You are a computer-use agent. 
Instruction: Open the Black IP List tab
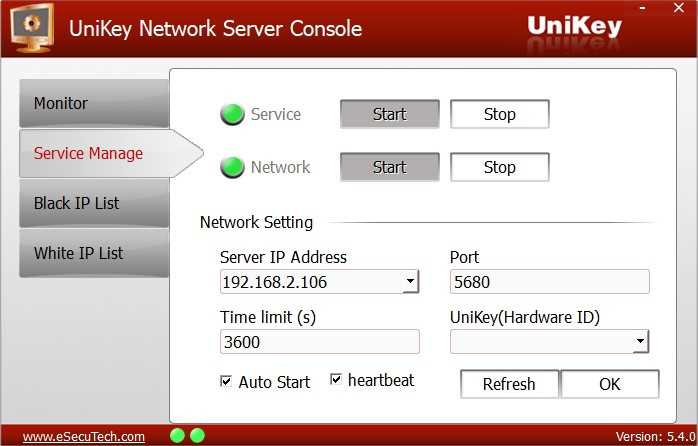[x=93, y=204]
